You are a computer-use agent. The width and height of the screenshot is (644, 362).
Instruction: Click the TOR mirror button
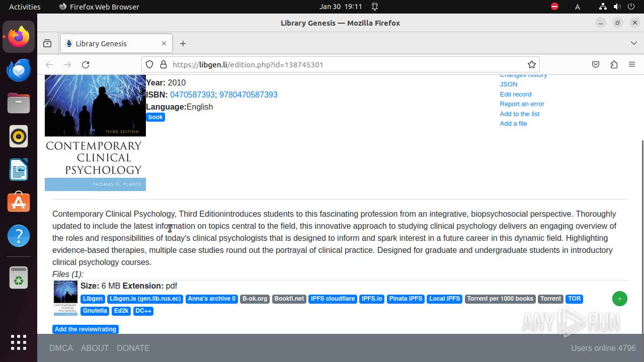pos(574,299)
